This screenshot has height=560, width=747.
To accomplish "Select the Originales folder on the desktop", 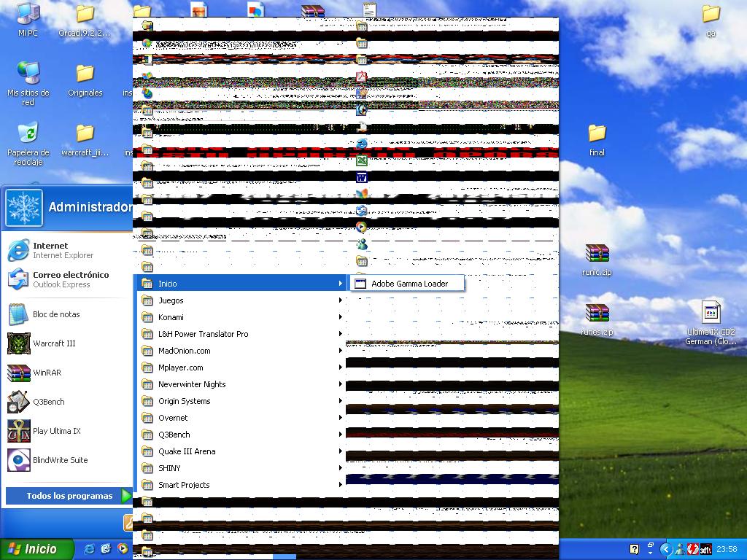I will pos(85,80).
